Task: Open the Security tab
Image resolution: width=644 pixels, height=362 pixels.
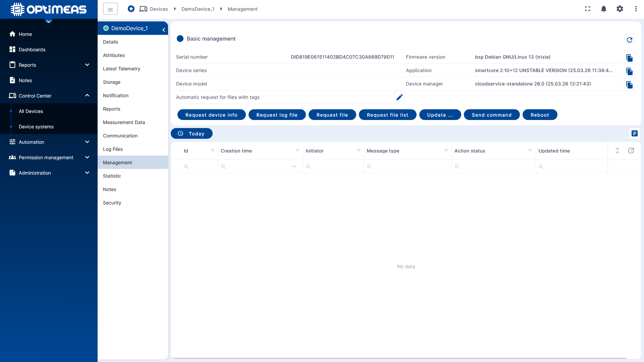Action: point(133,203)
